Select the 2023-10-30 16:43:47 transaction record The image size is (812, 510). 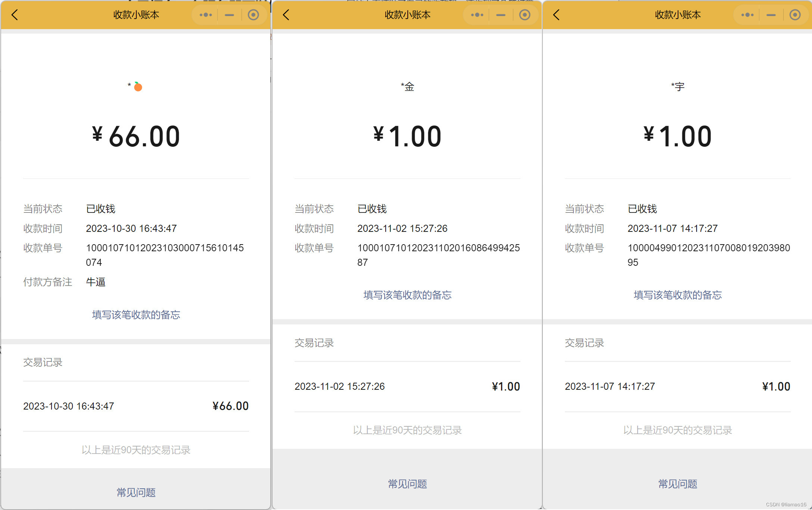(136, 406)
